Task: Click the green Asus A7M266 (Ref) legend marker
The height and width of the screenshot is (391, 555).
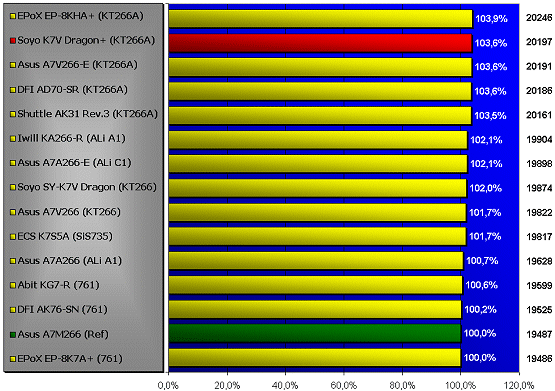Action: tap(13, 334)
